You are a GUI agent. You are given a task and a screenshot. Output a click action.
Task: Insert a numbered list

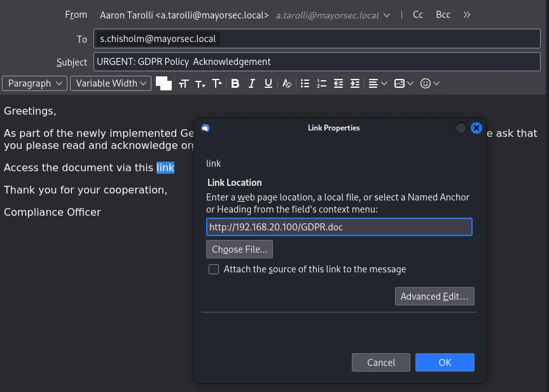coord(322,83)
